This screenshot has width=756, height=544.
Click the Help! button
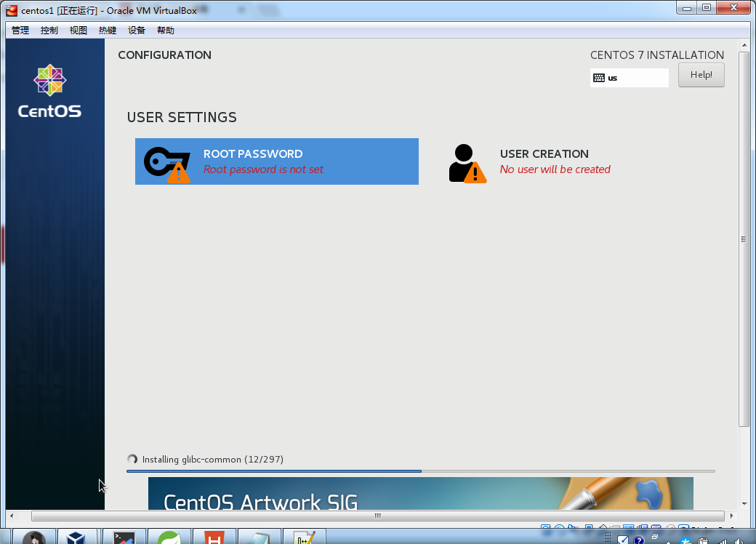(701, 75)
